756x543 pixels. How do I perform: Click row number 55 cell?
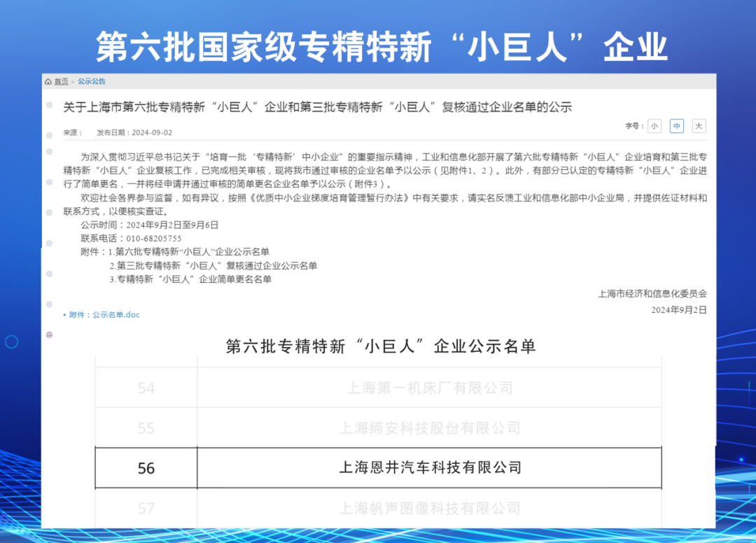pyautogui.click(x=146, y=428)
